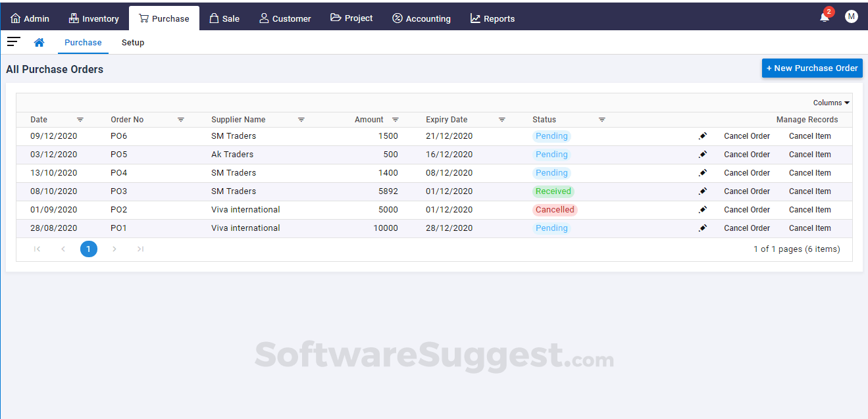Cancel Item for PO4
Viewport: 868px width, 419px height.
pos(809,172)
